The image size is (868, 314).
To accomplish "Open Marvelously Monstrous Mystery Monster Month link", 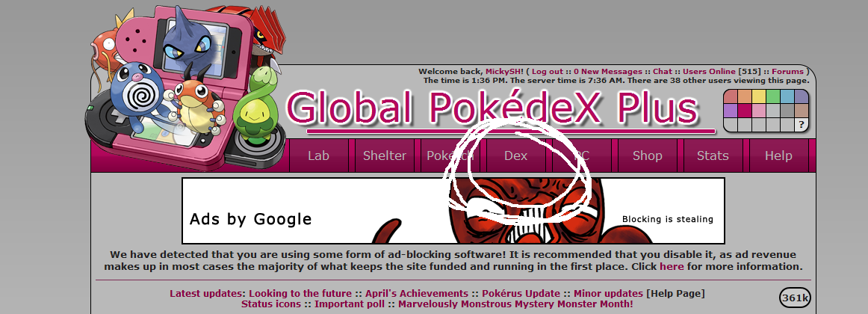I will pyautogui.click(x=516, y=304).
